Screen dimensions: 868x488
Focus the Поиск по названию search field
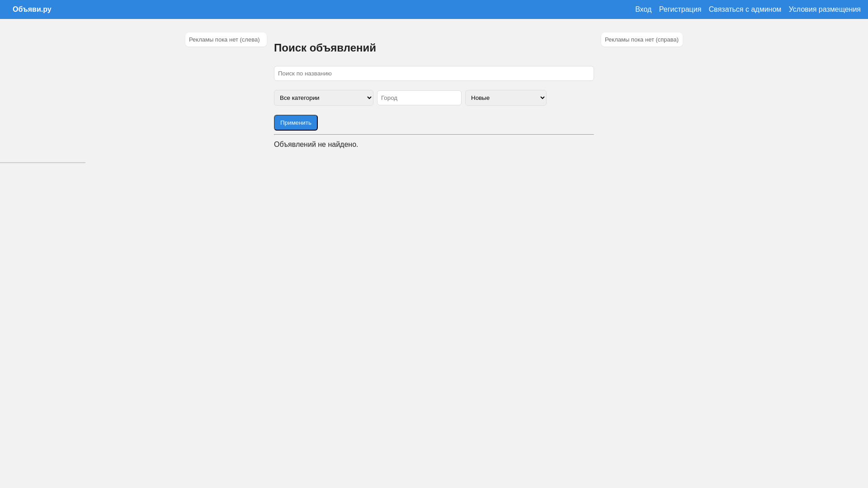[434, 74]
